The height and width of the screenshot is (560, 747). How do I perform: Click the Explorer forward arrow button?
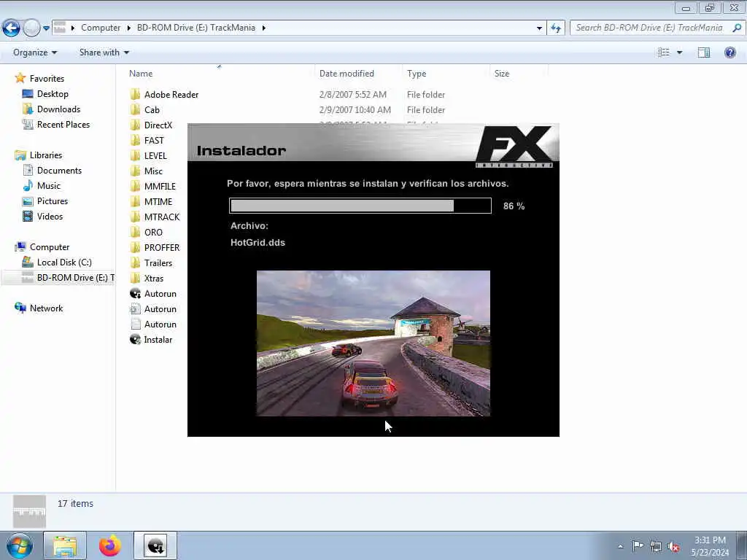pyautogui.click(x=31, y=28)
